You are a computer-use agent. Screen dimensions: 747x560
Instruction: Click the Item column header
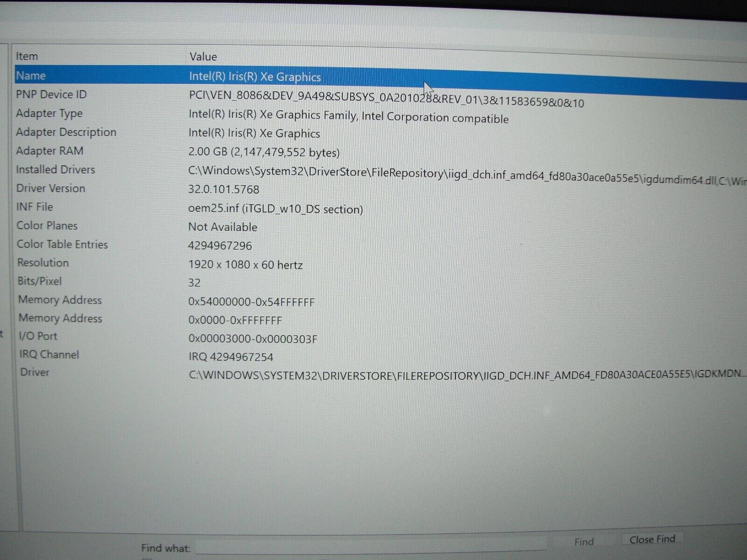click(x=27, y=56)
